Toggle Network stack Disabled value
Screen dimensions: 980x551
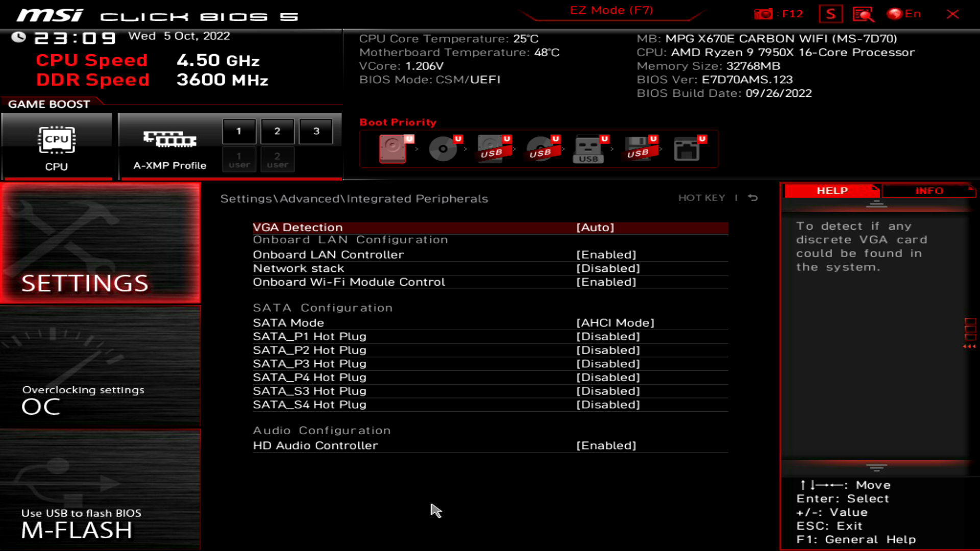point(607,268)
